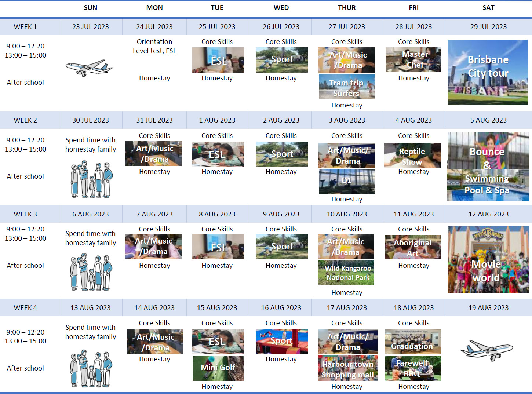The width and height of the screenshot is (532, 394).
Task: Click the Orientation Level test, ESL text
Action: click(154, 47)
